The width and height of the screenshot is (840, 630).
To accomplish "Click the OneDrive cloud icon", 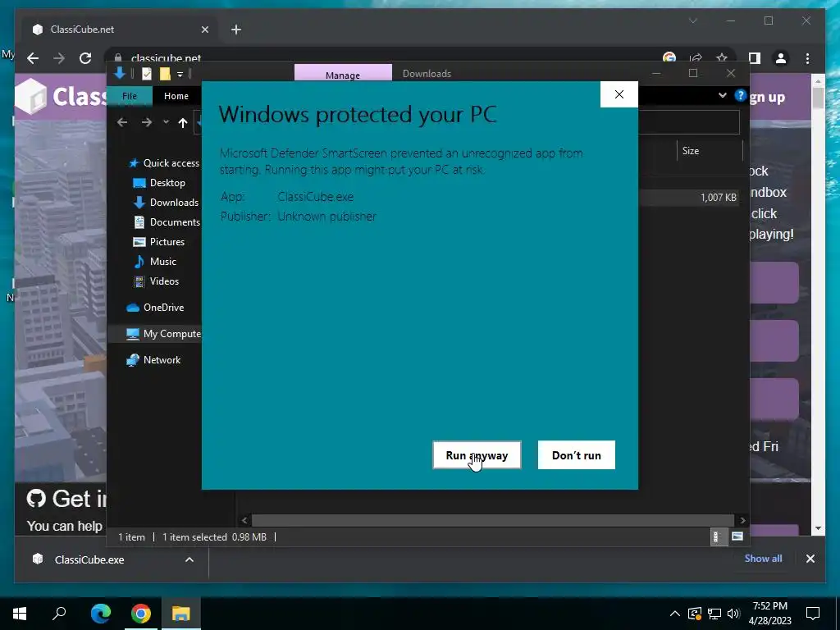I will (x=133, y=308).
